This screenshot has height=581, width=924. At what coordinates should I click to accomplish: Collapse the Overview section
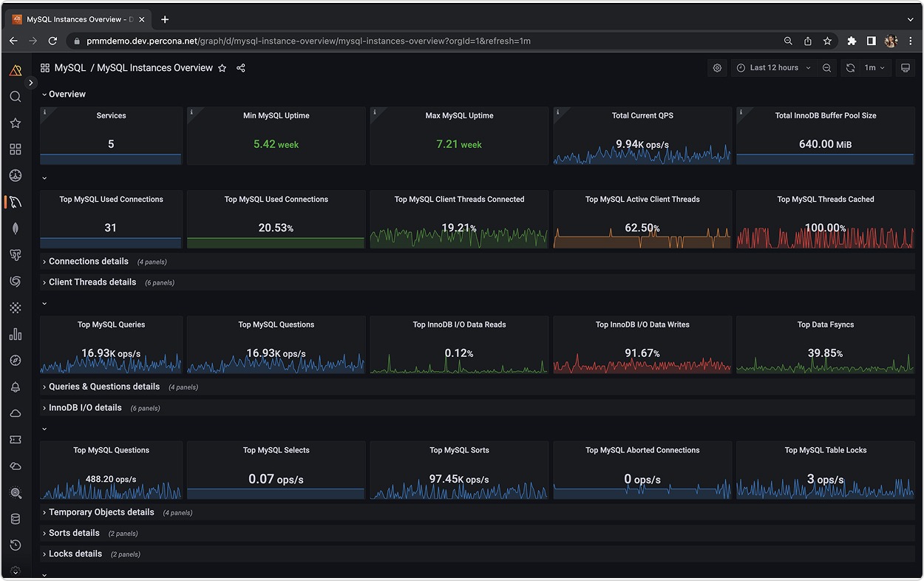click(x=67, y=95)
